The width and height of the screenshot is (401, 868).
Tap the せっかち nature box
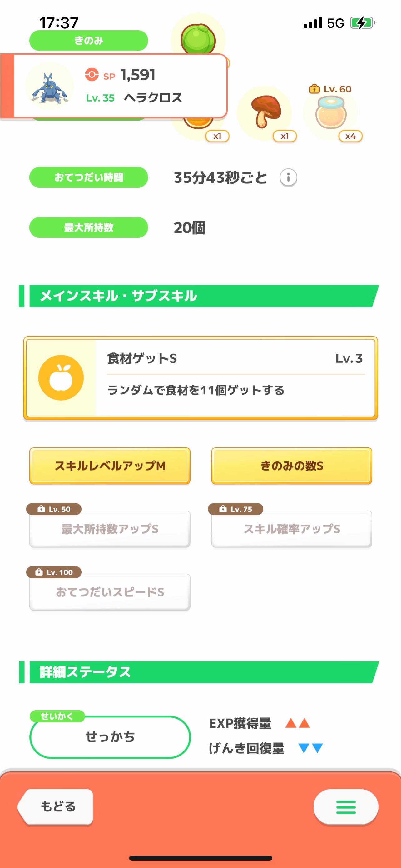pos(110,737)
